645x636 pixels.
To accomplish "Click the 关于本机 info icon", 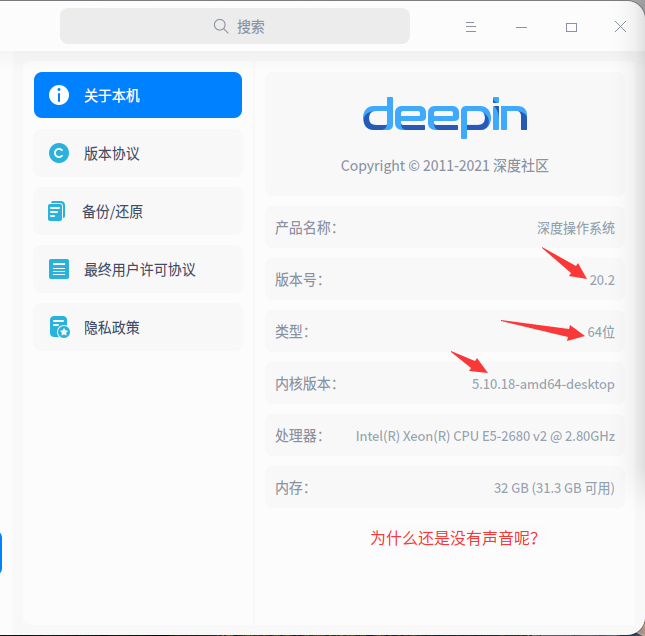I will [x=59, y=95].
